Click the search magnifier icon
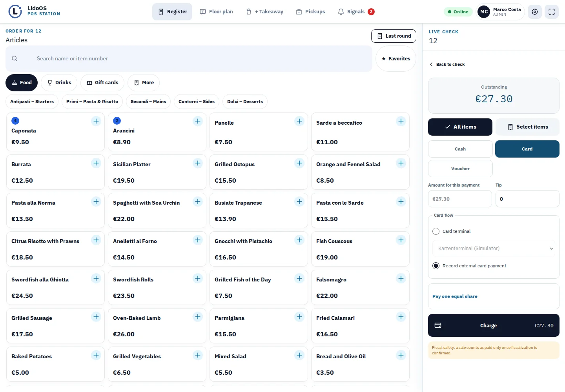 point(15,58)
